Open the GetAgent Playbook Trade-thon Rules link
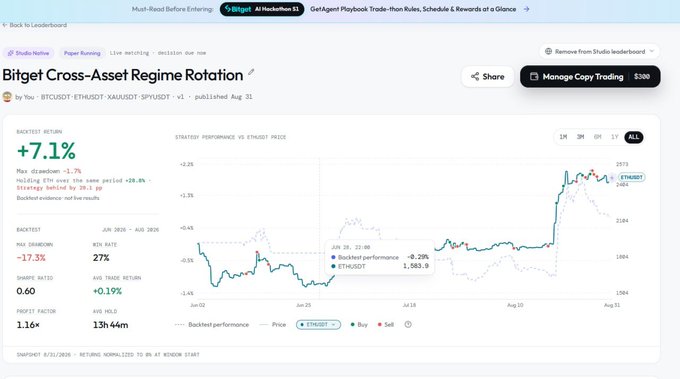This screenshot has width=680, height=379. tap(413, 9)
